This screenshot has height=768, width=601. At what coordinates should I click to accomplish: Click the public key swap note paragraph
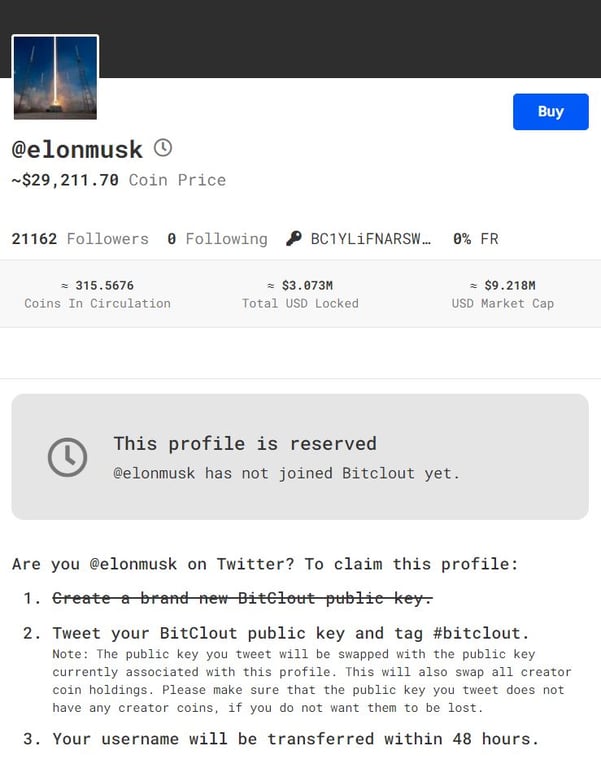[x=308, y=680]
